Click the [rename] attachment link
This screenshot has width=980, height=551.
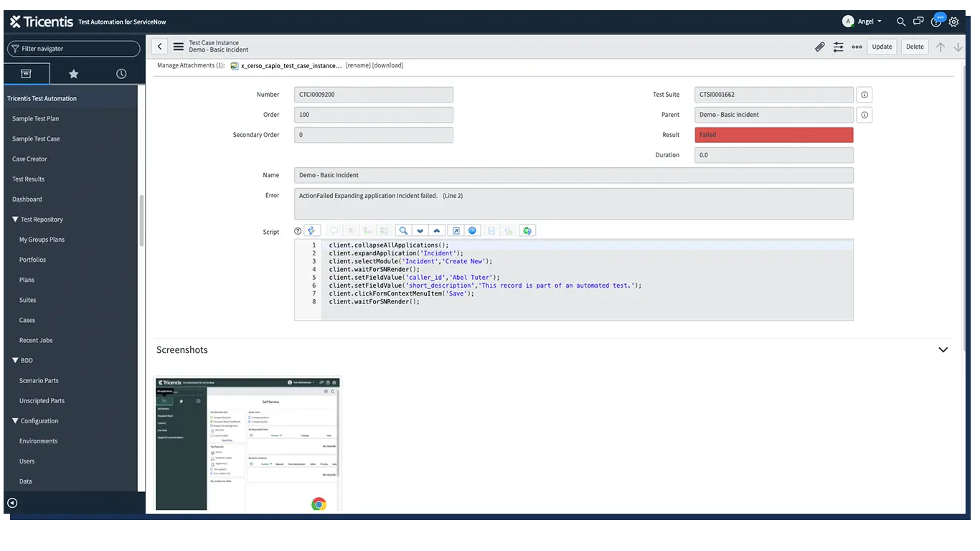pyautogui.click(x=358, y=65)
